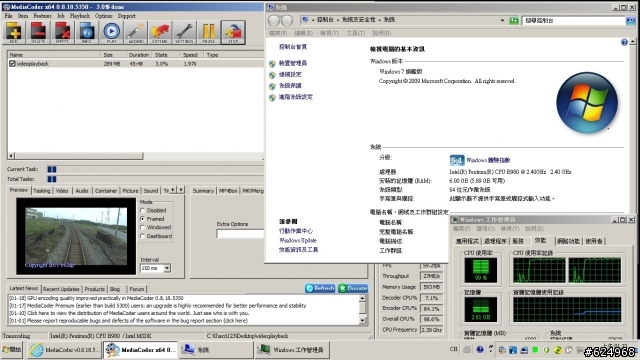The image size is (640, 360).
Task: Click the shield icon next to 系統保護
Action: [x=273, y=86]
